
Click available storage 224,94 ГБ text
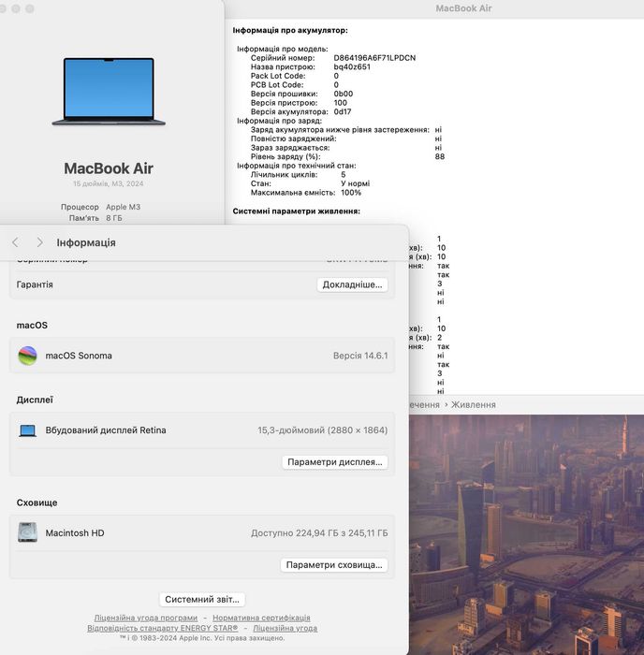click(320, 533)
